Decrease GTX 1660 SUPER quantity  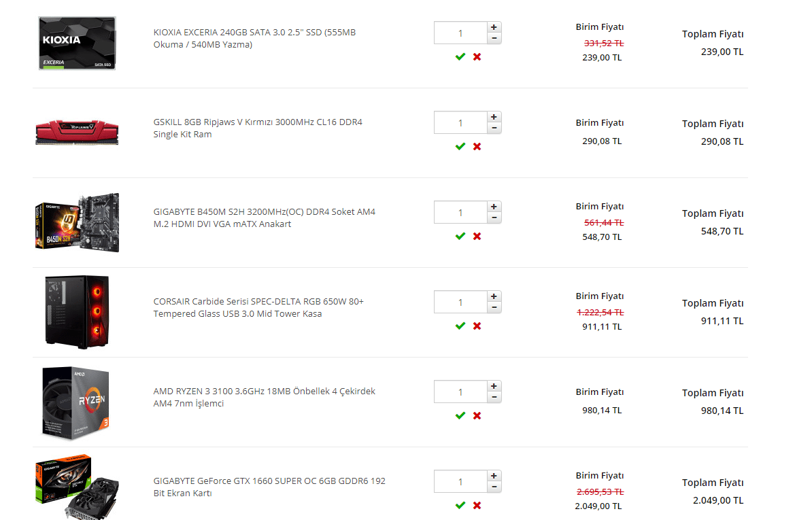[494, 487]
